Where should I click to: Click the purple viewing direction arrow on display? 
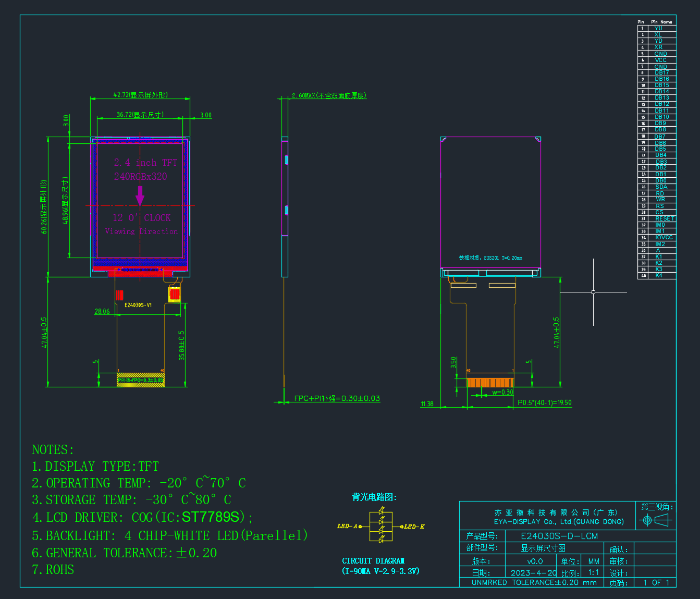(140, 195)
